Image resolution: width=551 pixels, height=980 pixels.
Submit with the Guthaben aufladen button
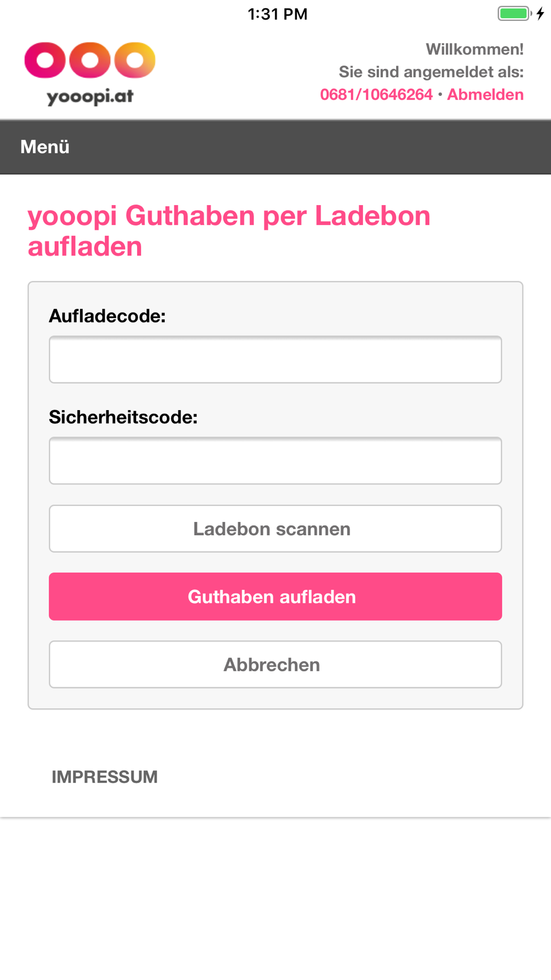pos(275,596)
